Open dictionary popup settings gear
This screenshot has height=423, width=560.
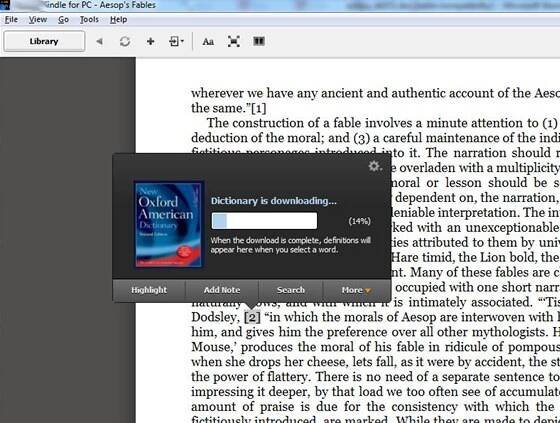click(375, 166)
